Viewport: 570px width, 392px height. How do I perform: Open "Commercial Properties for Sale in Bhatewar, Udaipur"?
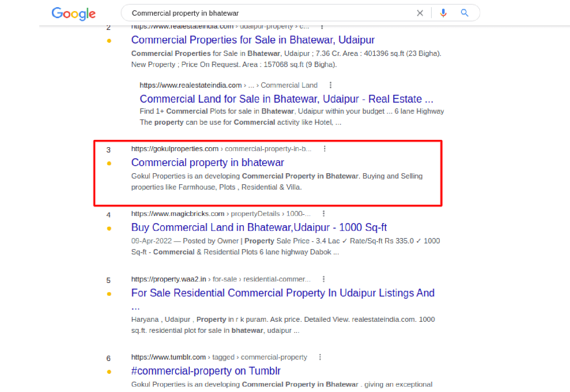click(253, 40)
